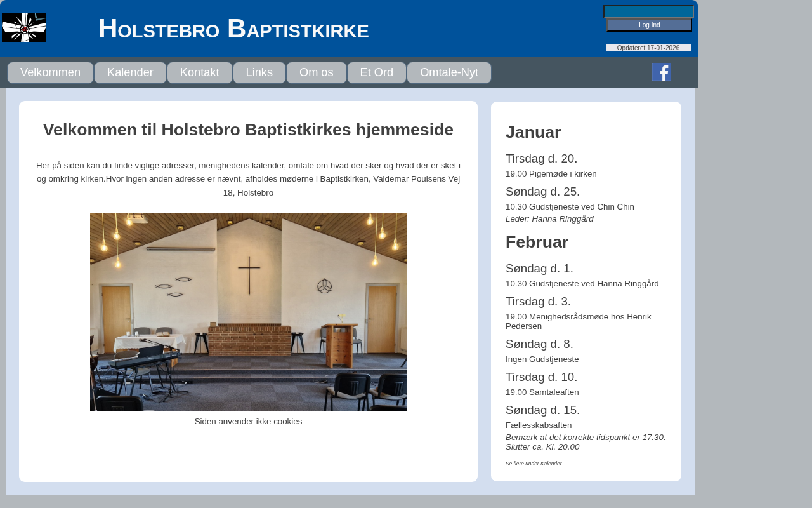This screenshot has height=508, width=812.
Task: Select the 'Tirsdag d. 3.' date entry
Action: pos(538,302)
